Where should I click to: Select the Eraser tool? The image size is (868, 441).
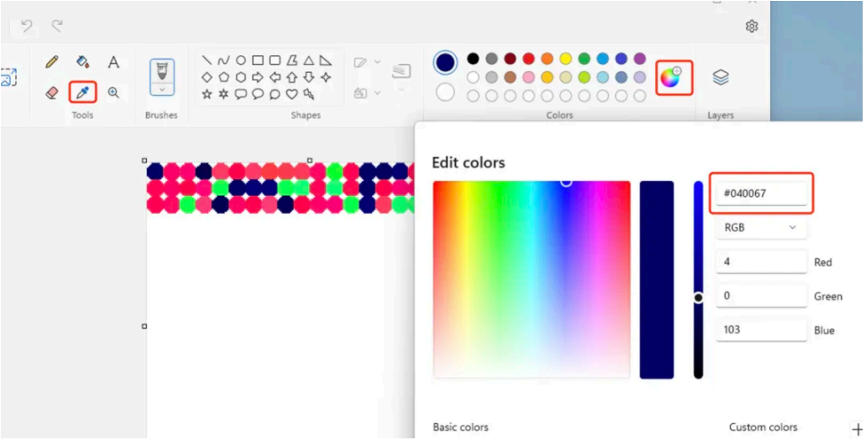pyautogui.click(x=52, y=93)
